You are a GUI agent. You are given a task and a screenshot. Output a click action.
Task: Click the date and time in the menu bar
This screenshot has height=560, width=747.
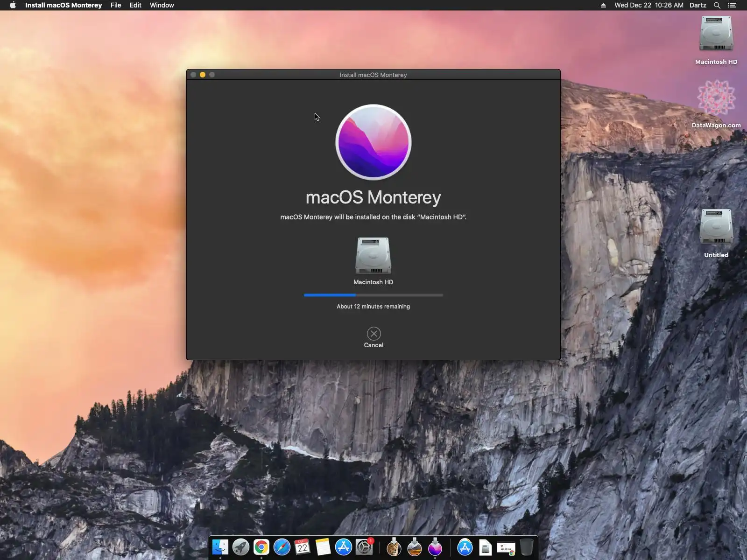point(649,5)
